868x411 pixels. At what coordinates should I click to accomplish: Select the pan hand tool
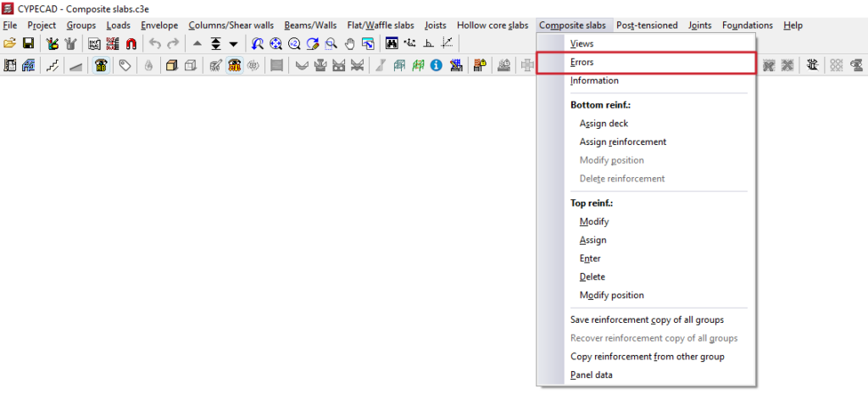coord(349,43)
